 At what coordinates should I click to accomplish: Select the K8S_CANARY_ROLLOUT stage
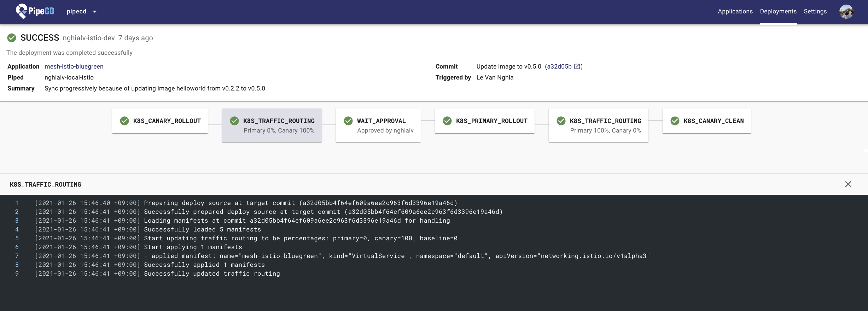[x=160, y=121]
